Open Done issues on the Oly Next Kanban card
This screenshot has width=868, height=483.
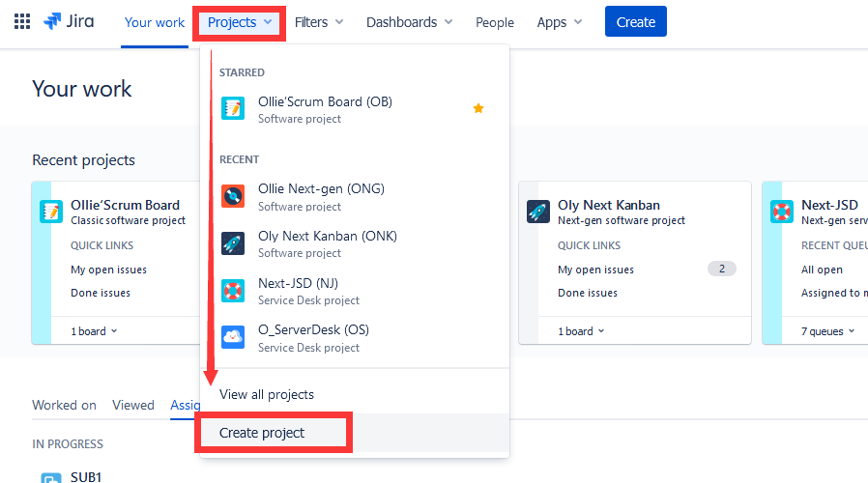click(588, 294)
